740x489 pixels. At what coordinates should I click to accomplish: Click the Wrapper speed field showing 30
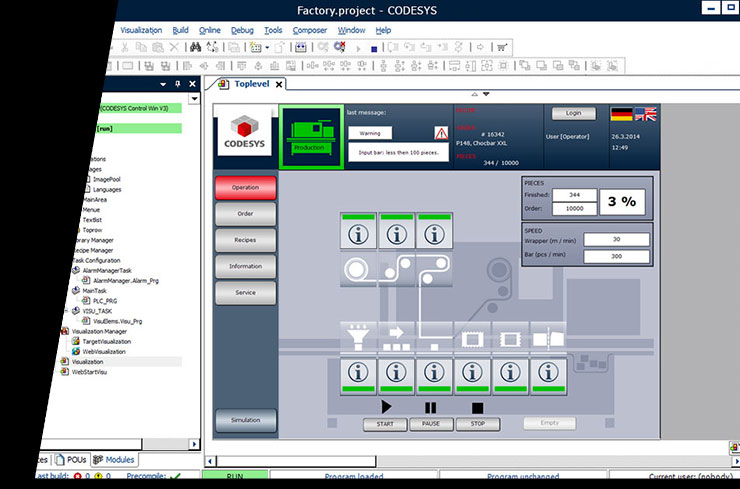[x=616, y=239]
